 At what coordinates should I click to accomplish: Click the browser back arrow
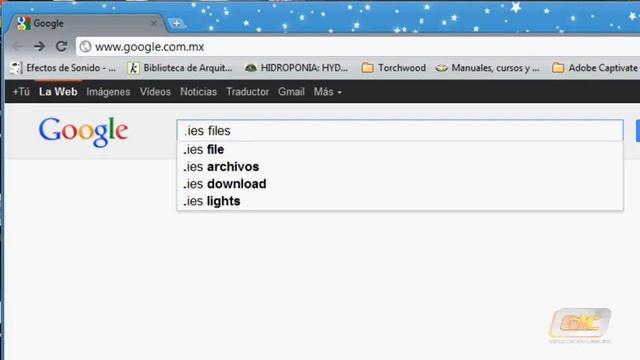coord(17,47)
